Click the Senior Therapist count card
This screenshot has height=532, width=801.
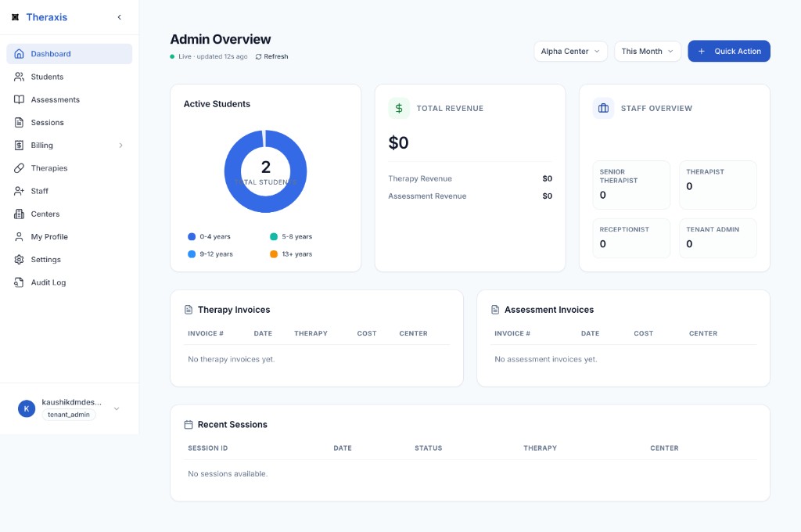tap(631, 185)
